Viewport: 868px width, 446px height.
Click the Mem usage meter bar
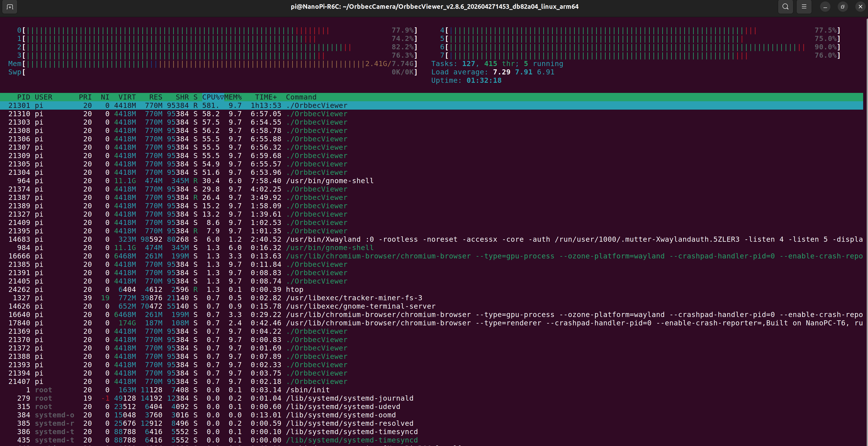213,64
